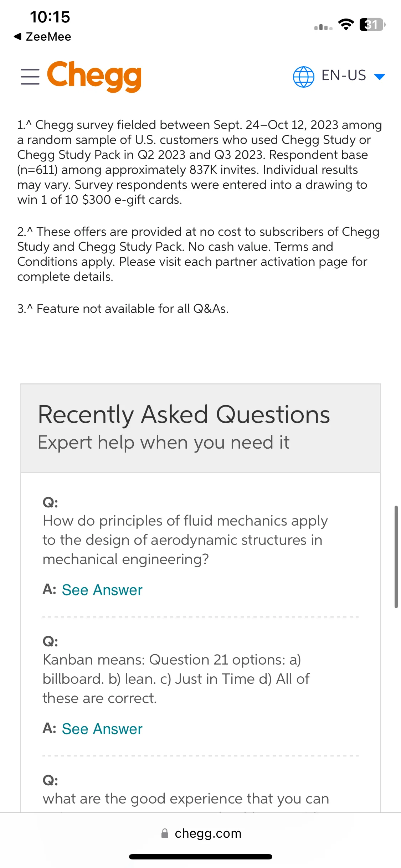Select the EN-US language label

[x=344, y=76]
